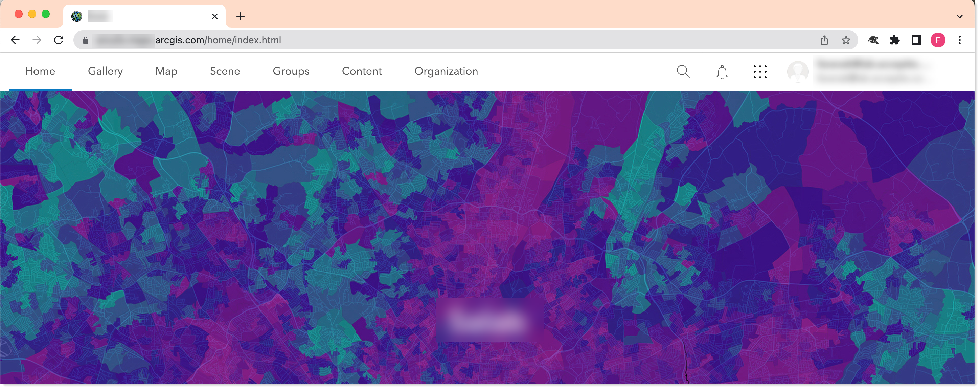View site information lock icon
This screenshot has height=389, width=980.
pos(86,40)
